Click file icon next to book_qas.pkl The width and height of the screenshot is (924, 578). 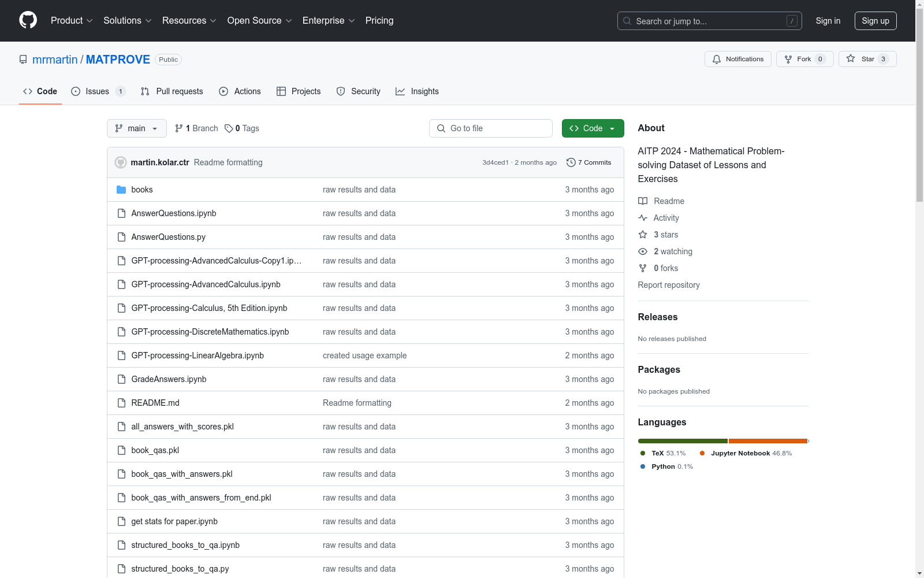(121, 450)
